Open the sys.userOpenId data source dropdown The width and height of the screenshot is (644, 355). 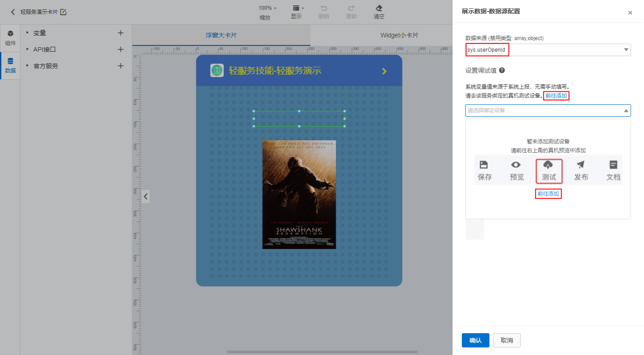(548, 50)
